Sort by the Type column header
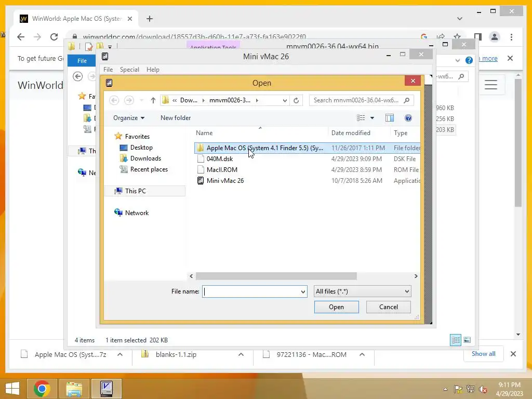The width and height of the screenshot is (532, 399). pyautogui.click(x=401, y=133)
